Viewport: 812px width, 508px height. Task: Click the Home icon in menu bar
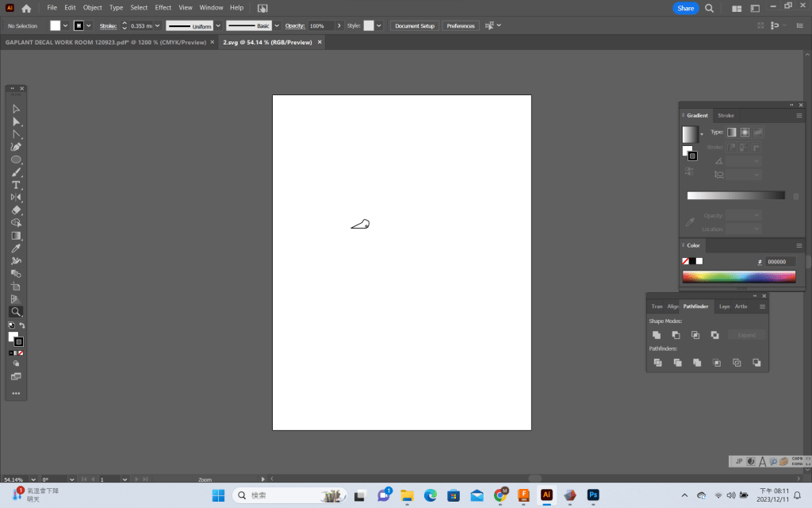26,8
